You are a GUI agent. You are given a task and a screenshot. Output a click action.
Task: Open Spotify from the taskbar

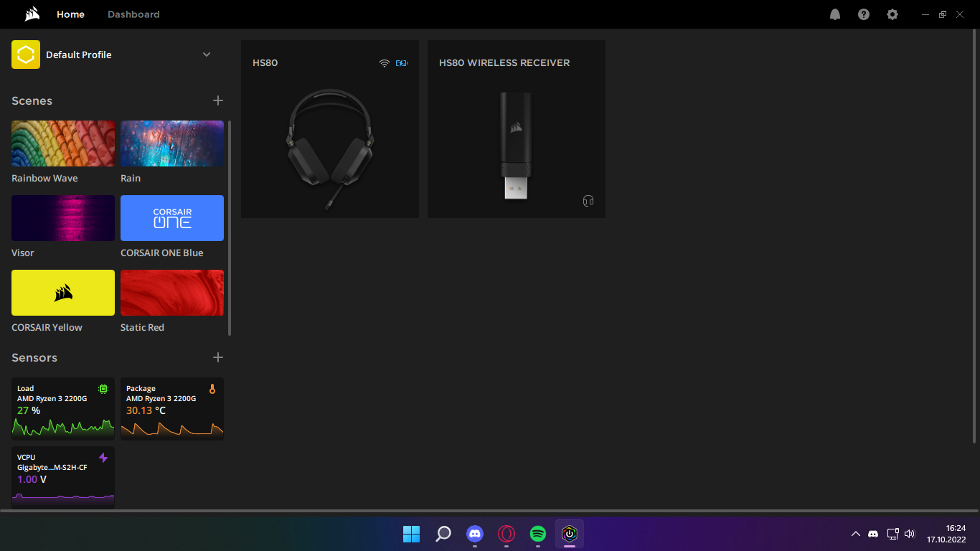coord(538,534)
